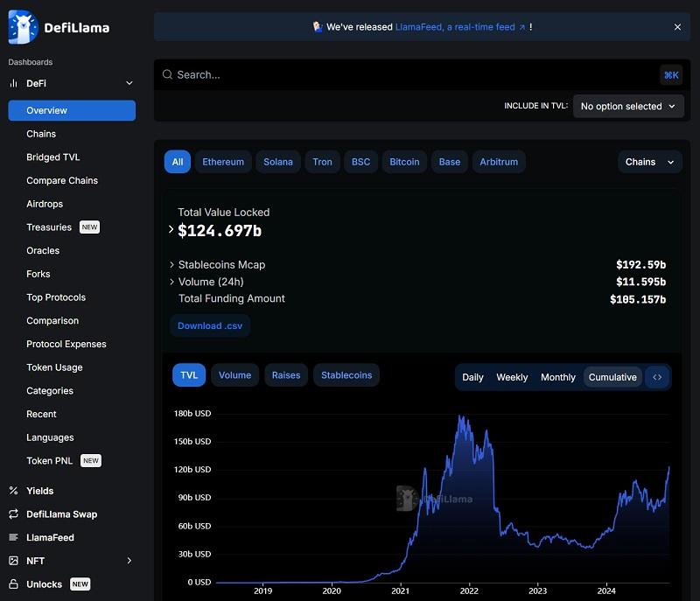Open Languages sidebar link
This screenshot has width=700, height=601.
(x=50, y=437)
